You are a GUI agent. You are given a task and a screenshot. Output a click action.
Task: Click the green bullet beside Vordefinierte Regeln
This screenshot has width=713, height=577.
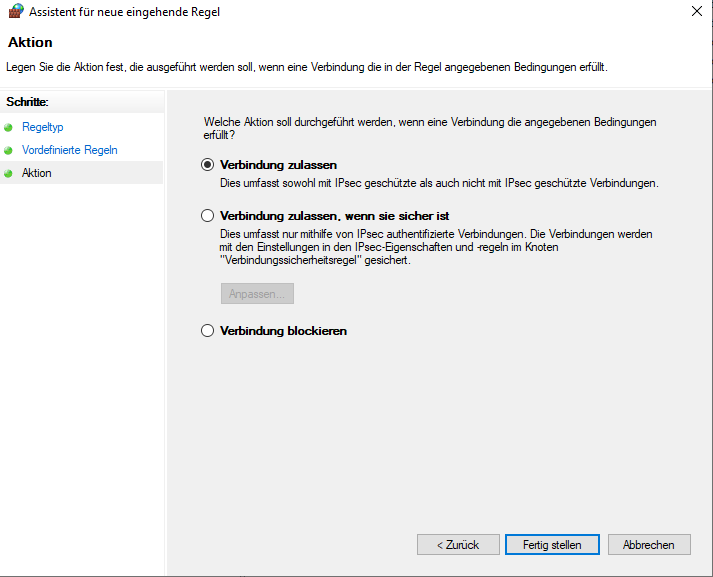click(9, 151)
